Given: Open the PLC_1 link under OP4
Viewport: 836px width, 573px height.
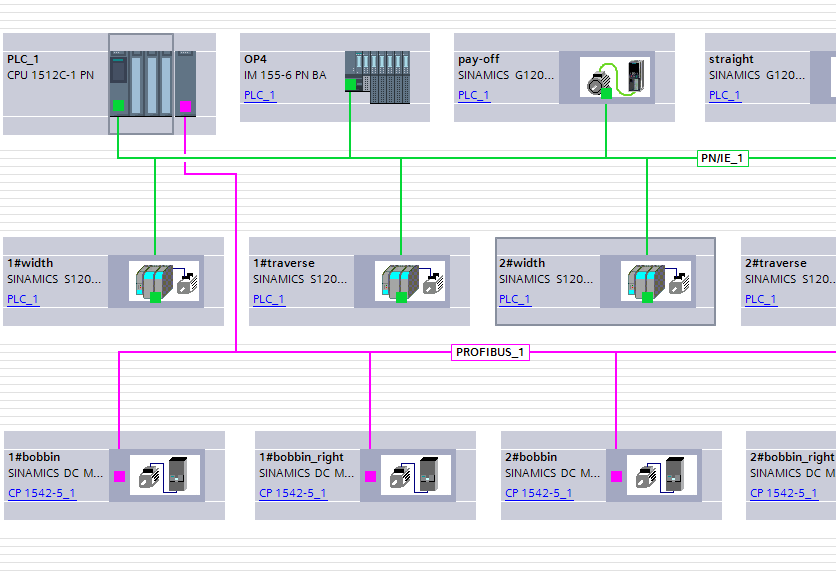Looking at the screenshot, I should point(260,96).
